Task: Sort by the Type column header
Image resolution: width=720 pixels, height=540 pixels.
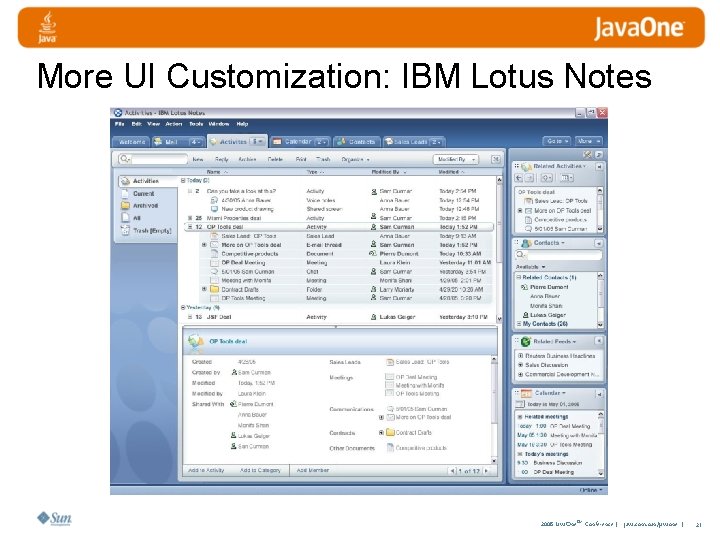Action: click(315, 172)
